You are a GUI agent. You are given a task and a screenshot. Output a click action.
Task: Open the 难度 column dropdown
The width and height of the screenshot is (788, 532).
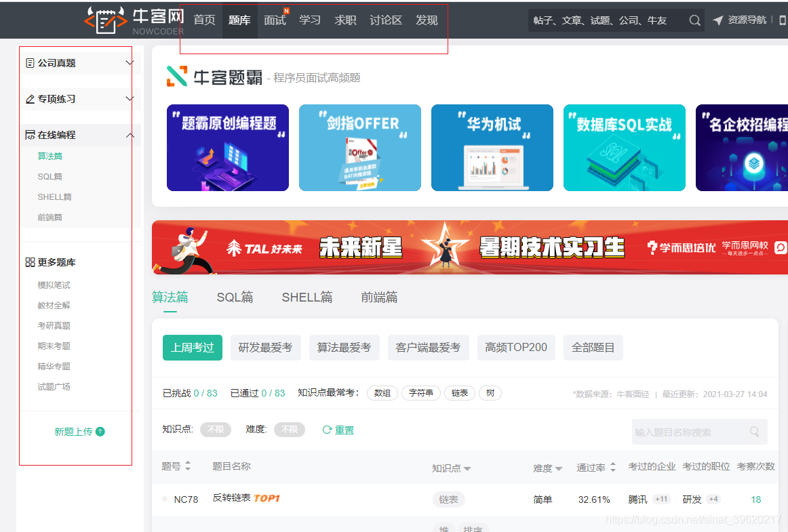(558, 468)
